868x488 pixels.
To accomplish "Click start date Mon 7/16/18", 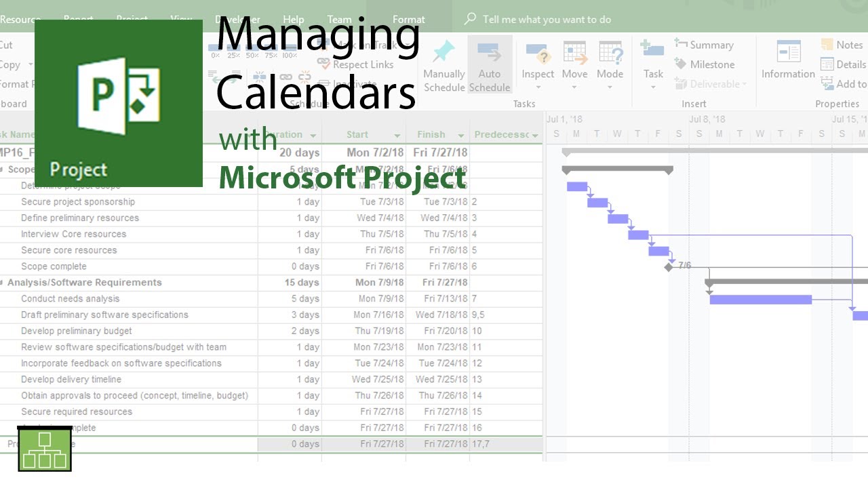I will 364,315.
